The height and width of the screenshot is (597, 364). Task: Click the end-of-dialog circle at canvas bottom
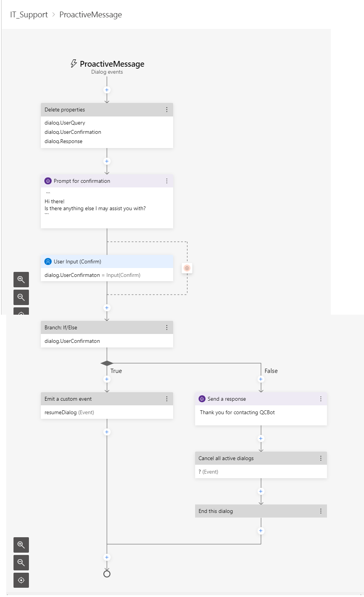(x=107, y=573)
